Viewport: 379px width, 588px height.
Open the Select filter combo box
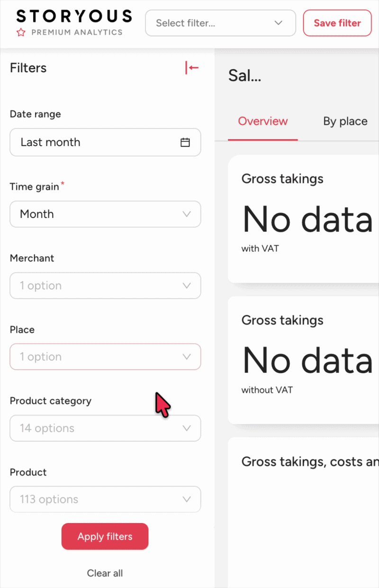tap(220, 23)
